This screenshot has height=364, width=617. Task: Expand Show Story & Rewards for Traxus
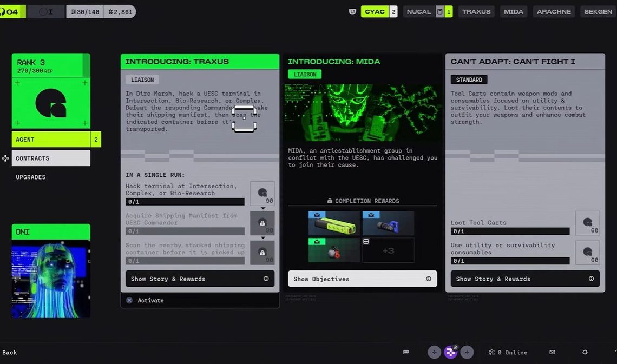(x=200, y=279)
